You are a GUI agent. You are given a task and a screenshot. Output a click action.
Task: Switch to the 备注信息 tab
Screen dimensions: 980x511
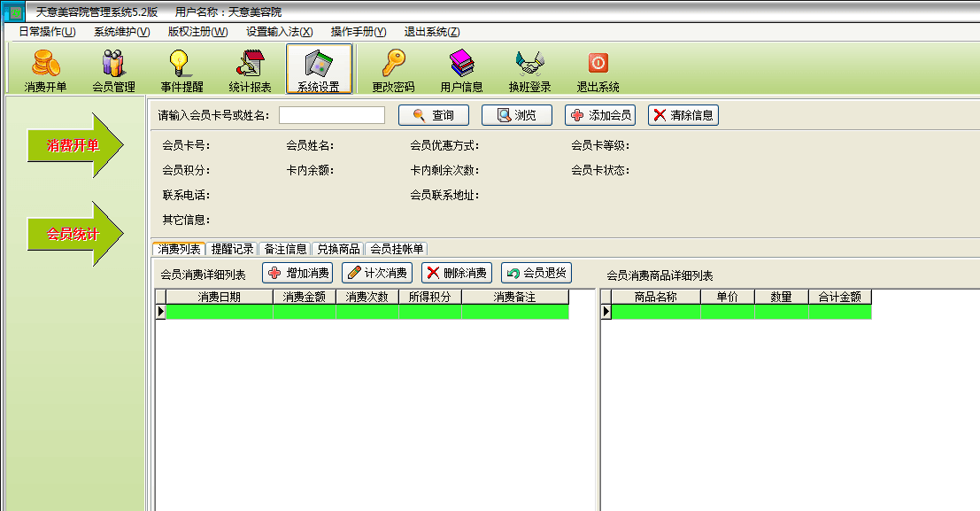click(x=285, y=249)
